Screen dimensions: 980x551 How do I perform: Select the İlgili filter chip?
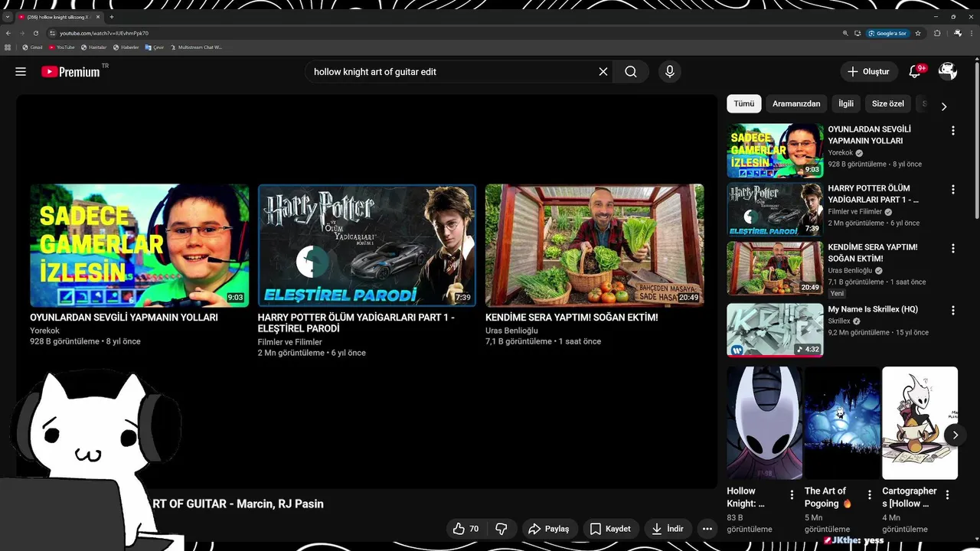pos(846,103)
